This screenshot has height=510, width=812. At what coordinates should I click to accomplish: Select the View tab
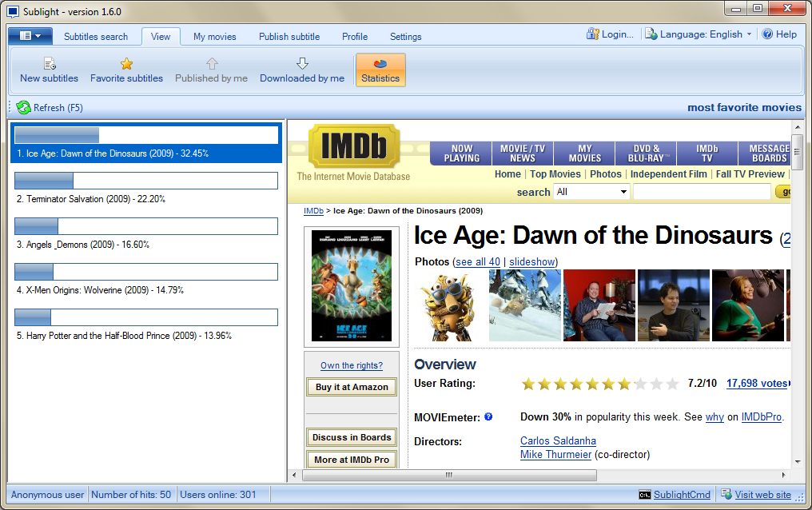point(161,37)
